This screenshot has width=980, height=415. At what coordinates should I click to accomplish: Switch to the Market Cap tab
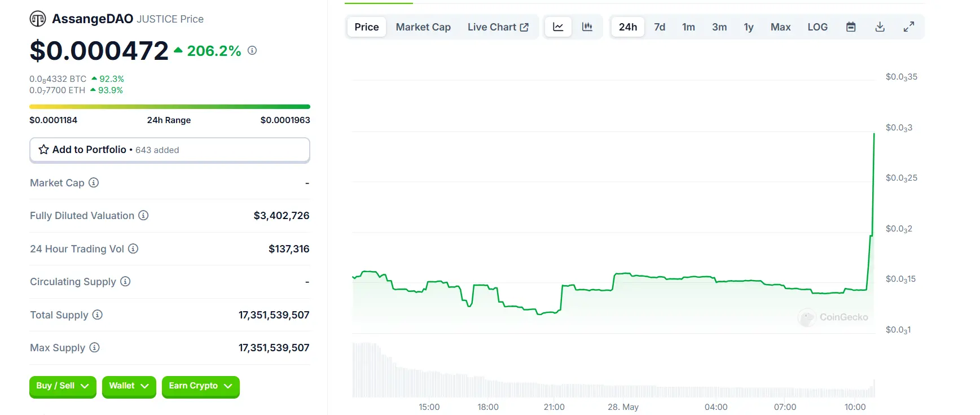pyautogui.click(x=423, y=27)
